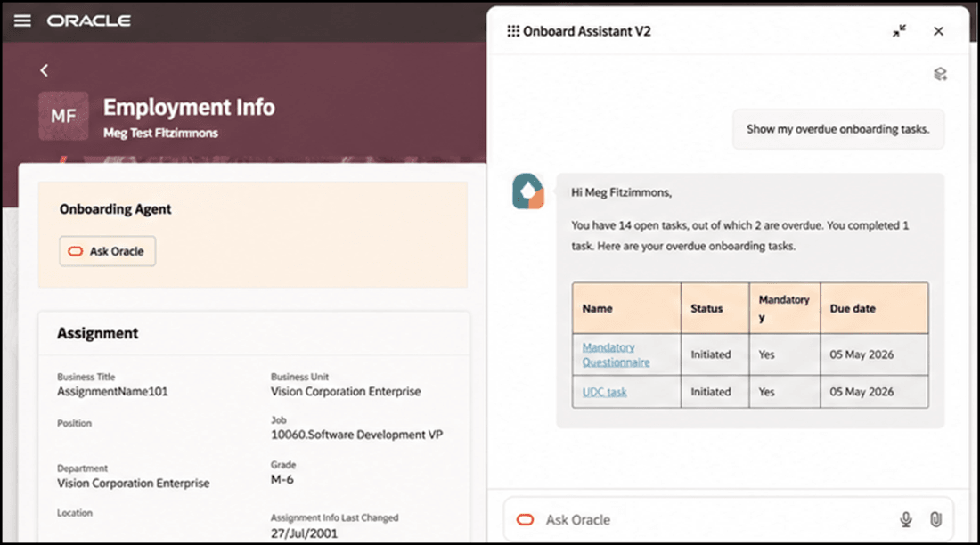Click the Onboarding Agent heading
980x545 pixels.
point(115,209)
